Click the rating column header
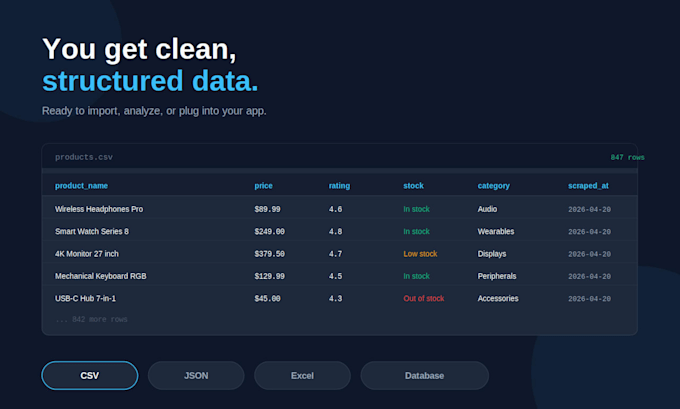The width and height of the screenshot is (680, 409). click(x=339, y=186)
